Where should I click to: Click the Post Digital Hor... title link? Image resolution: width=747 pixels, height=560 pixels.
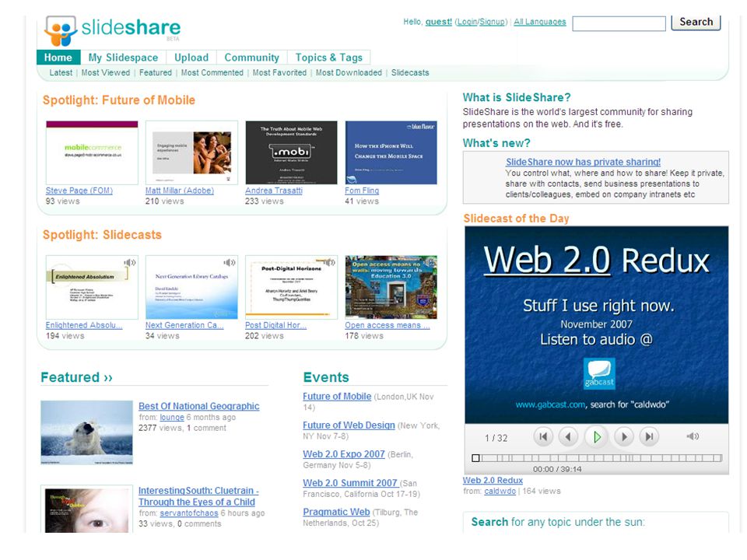pyautogui.click(x=275, y=325)
